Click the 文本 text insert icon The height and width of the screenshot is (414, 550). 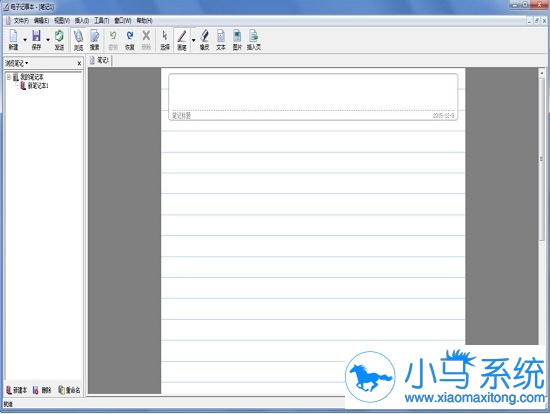click(221, 40)
